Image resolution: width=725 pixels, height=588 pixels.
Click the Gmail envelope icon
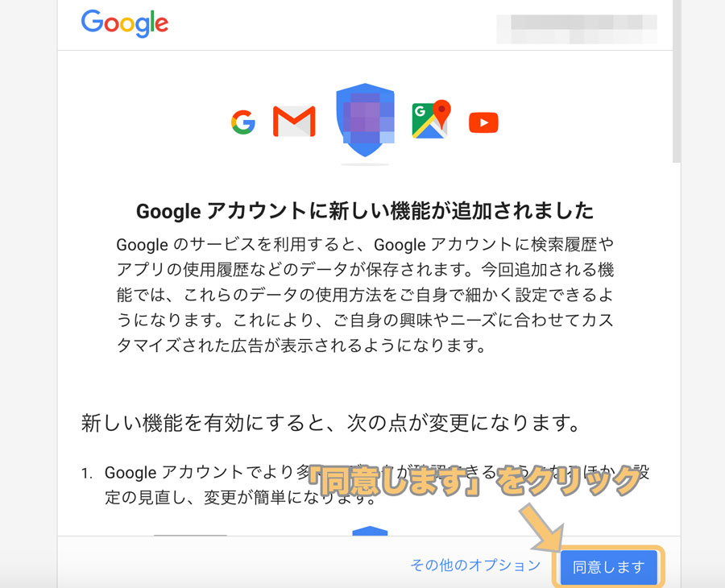[x=294, y=122]
